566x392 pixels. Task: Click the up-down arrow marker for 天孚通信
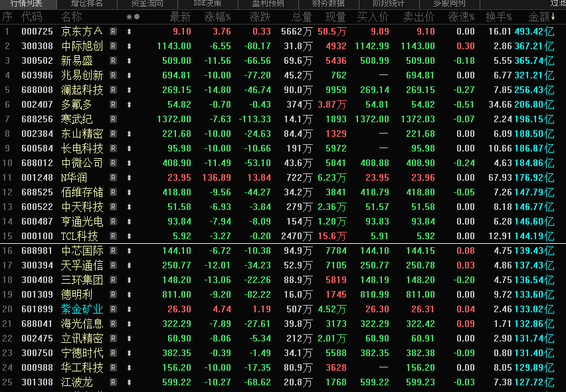[x=130, y=265]
